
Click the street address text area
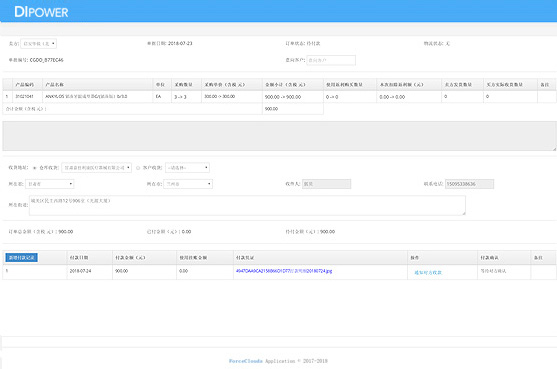[247, 205]
